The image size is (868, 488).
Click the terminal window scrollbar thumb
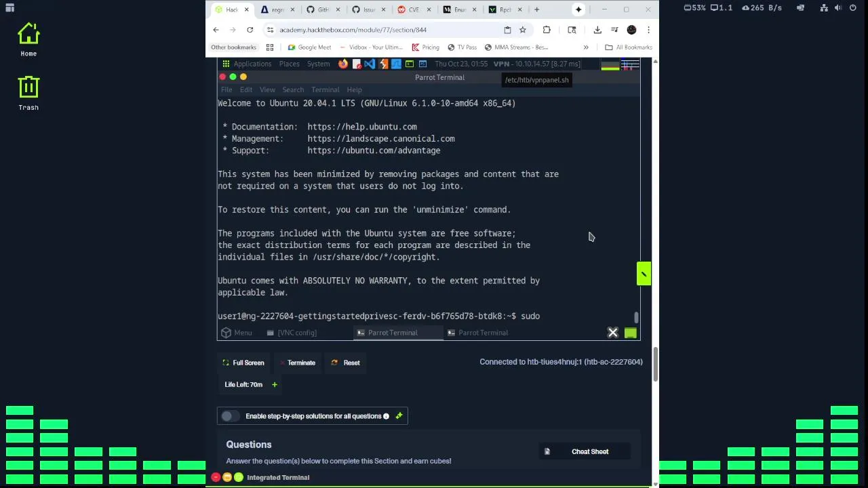(636, 317)
